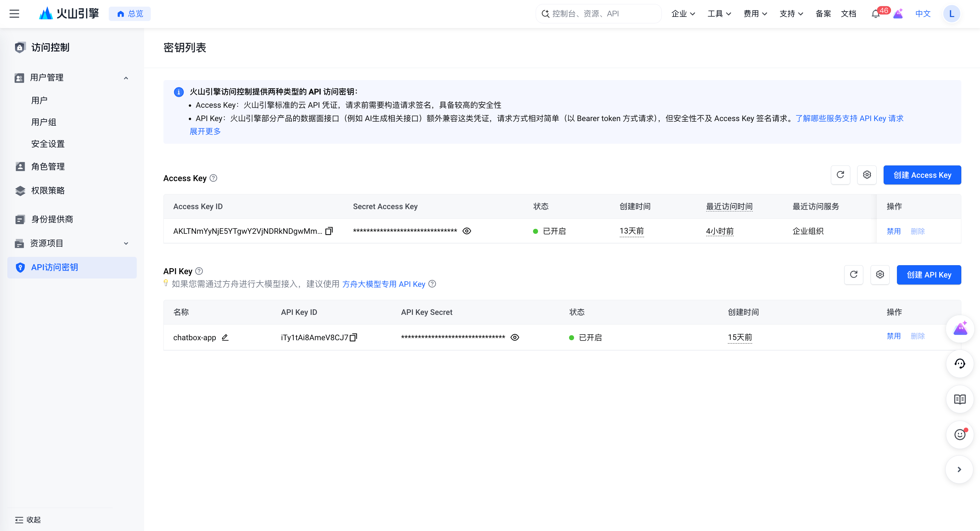Screen dimensions: 980x531
Task: Edit the chatbox-app name
Action: point(225,338)
